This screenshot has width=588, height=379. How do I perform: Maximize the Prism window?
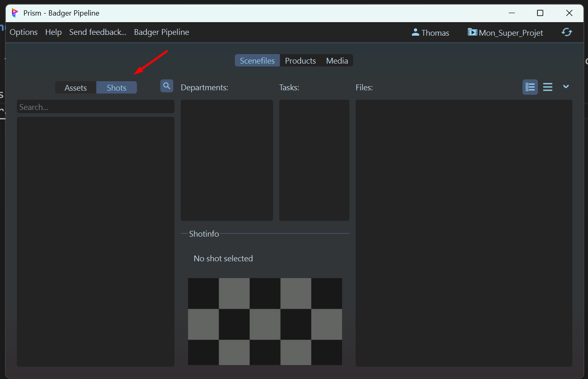click(540, 13)
